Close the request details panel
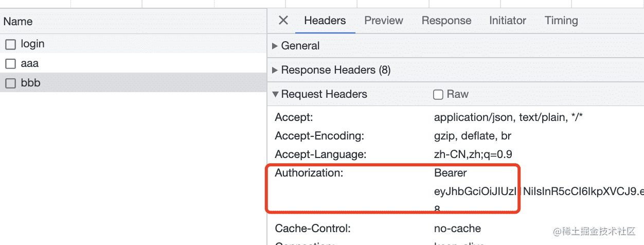The width and height of the screenshot is (644, 245). [283, 21]
